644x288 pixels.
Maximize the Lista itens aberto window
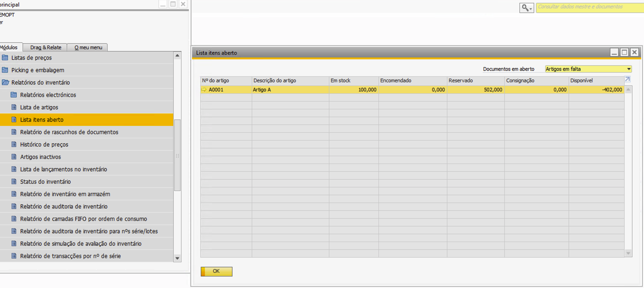point(624,52)
